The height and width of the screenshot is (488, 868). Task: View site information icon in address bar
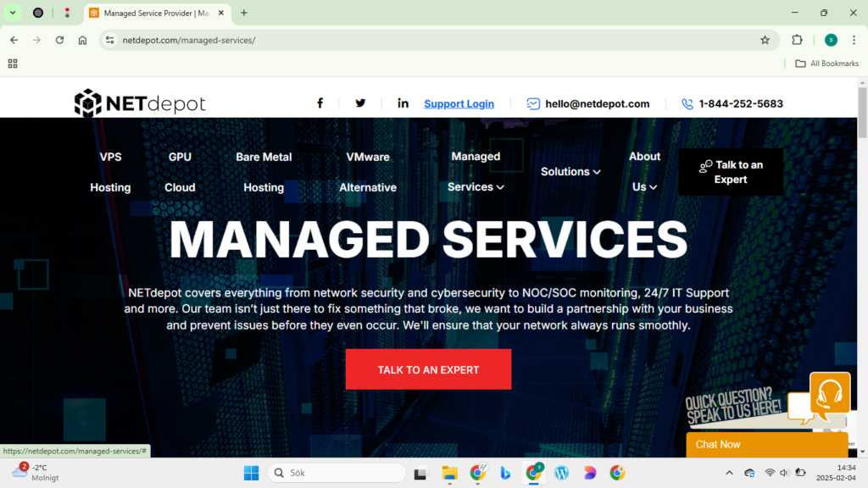[x=110, y=40]
